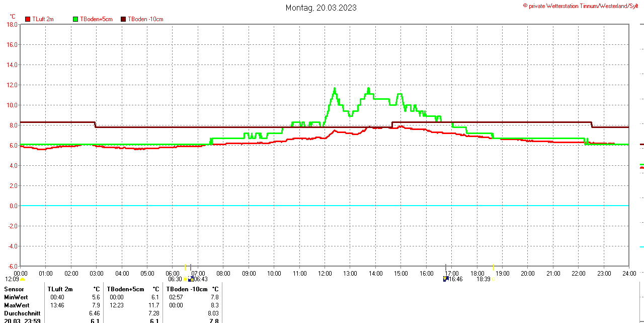Click the small yellow square beside 18:39
Viewport: 644px width, 323px height.
pos(493,279)
